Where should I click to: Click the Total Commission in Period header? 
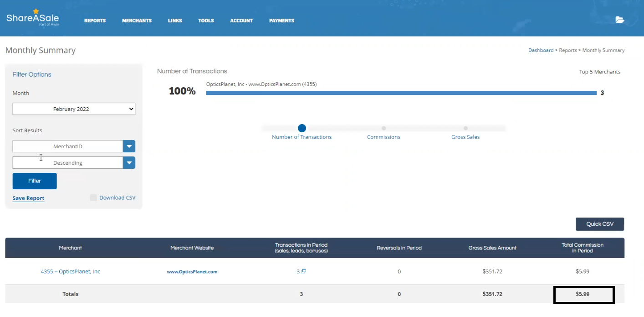tap(583, 248)
